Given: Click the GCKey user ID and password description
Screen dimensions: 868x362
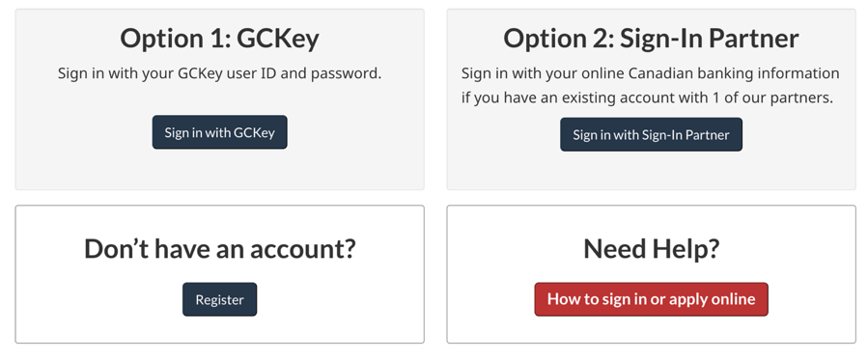Looking at the screenshot, I should (x=220, y=73).
